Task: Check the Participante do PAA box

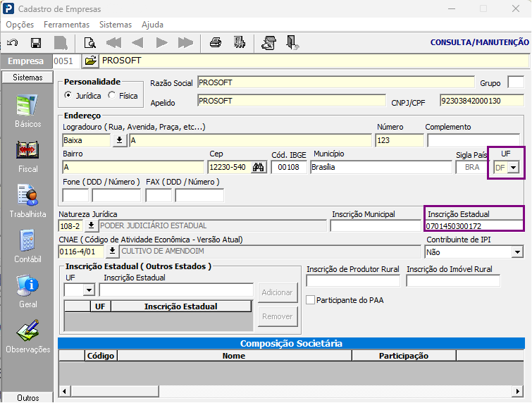Action: tap(310, 300)
